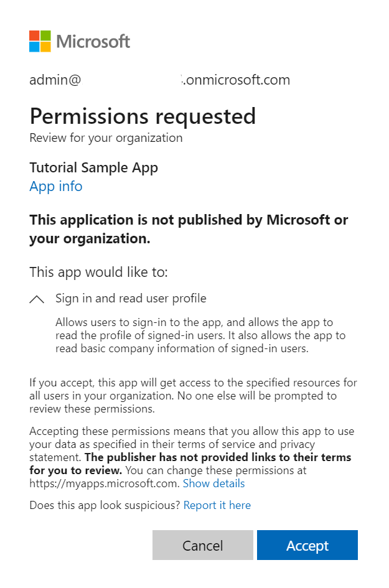The image size is (389, 588).
Task: Select the green square of the Microsoft logo
Action: pyautogui.click(x=45, y=35)
